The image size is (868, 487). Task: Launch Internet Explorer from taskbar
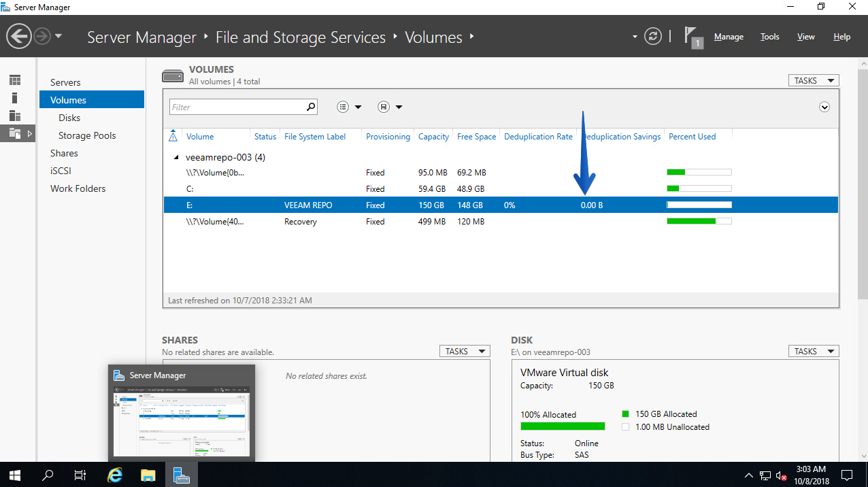(116, 475)
